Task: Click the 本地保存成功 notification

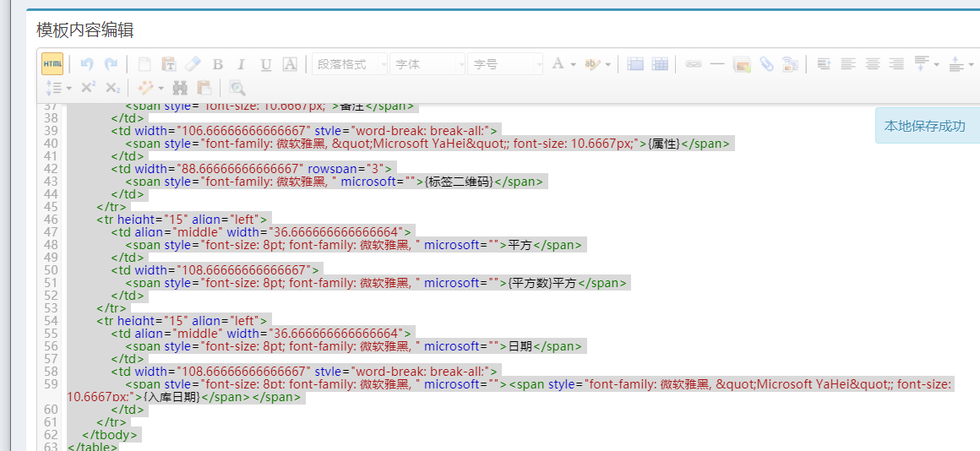Action: coord(924,126)
